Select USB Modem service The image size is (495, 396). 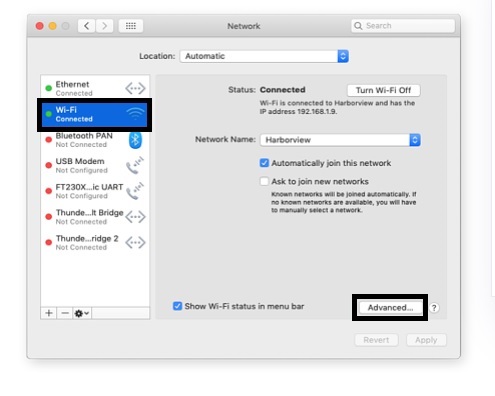coord(95,165)
